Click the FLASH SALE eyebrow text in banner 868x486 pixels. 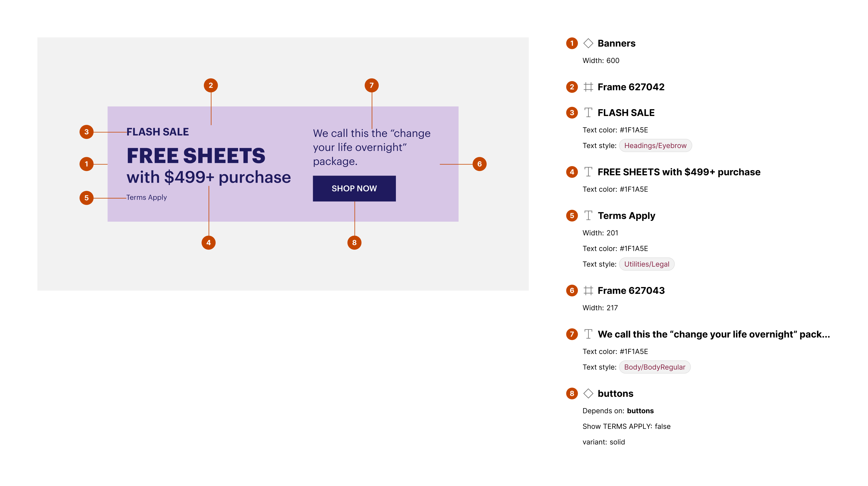pyautogui.click(x=157, y=132)
